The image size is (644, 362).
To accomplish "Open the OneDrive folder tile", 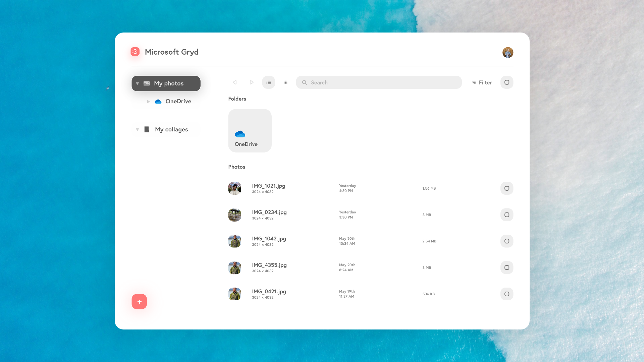I will point(250,131).
